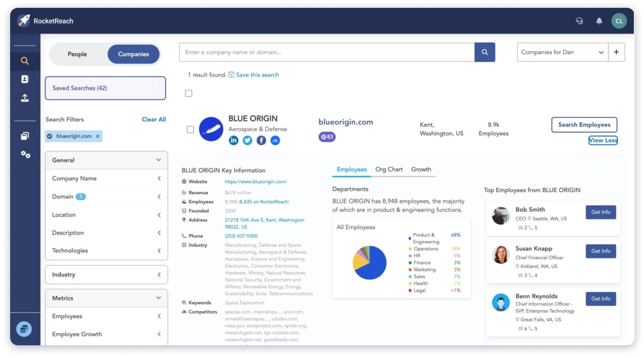Tick the BLUE ORIGIN row checkbox

pos(190,129)
